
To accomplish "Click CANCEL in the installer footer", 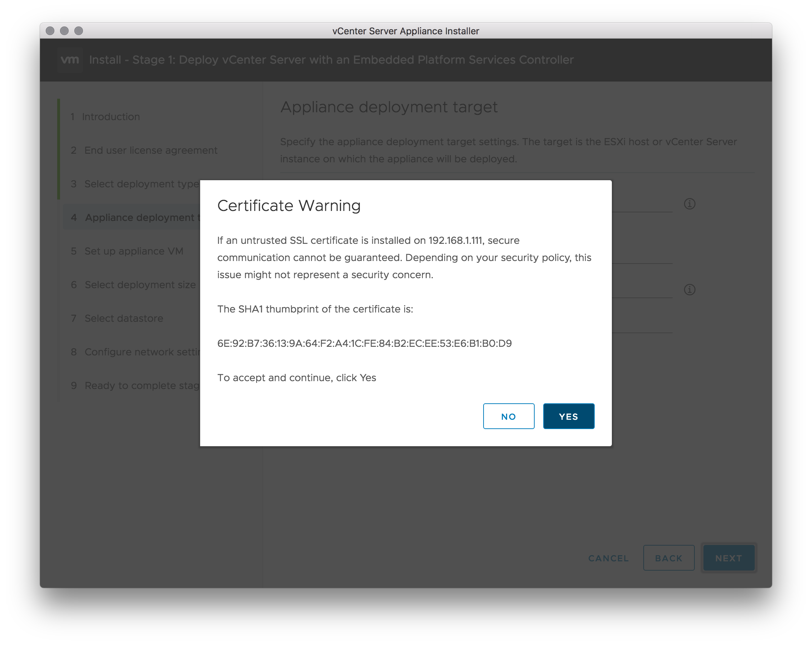I will (608, 558).
